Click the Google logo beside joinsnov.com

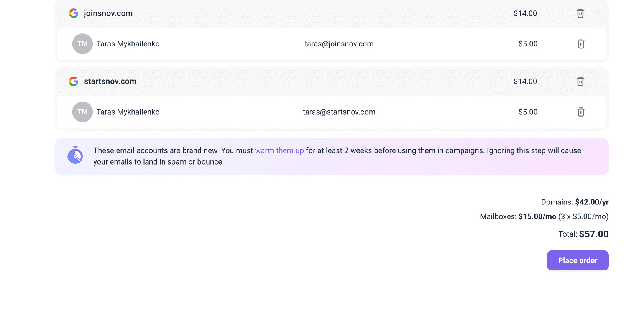click(x=74, y=13)
